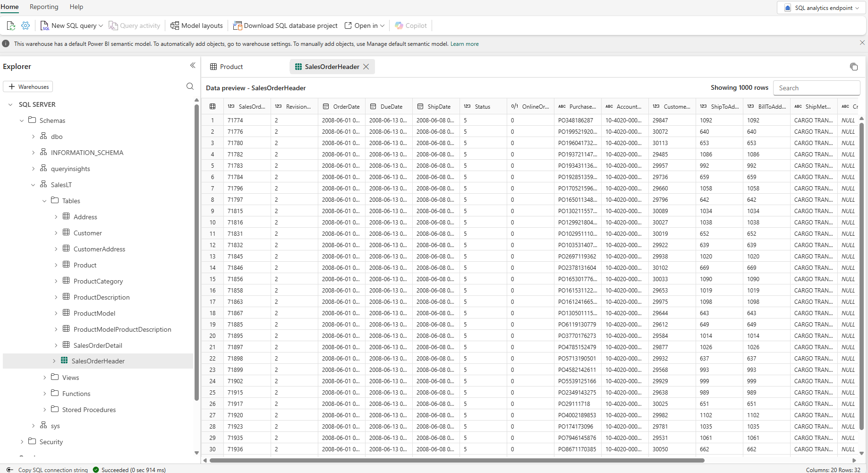Click the horizontal scrollbar of the data grid
The width and height of the screenshot is (868, 473).
(457, 460)
